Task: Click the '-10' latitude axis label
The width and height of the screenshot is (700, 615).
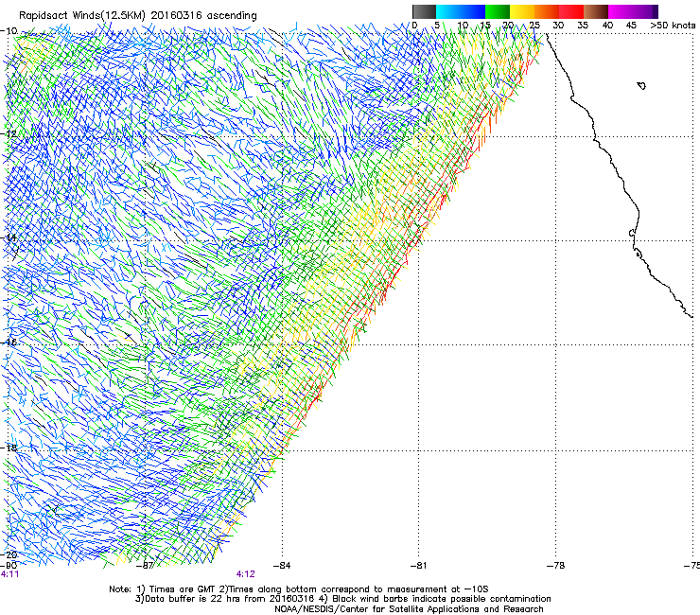Action: point(9,31)
